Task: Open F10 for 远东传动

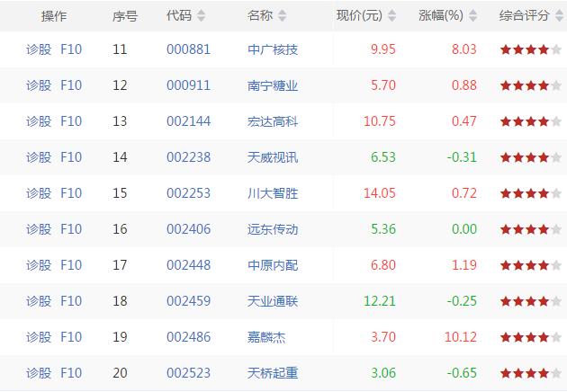Action: pos(71,229)
